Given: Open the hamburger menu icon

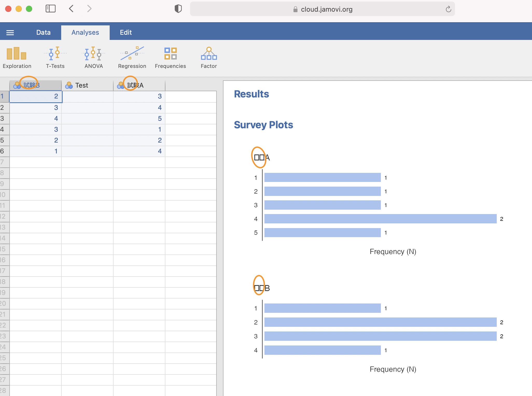Looking at the screenshot, I should point(11,32).
